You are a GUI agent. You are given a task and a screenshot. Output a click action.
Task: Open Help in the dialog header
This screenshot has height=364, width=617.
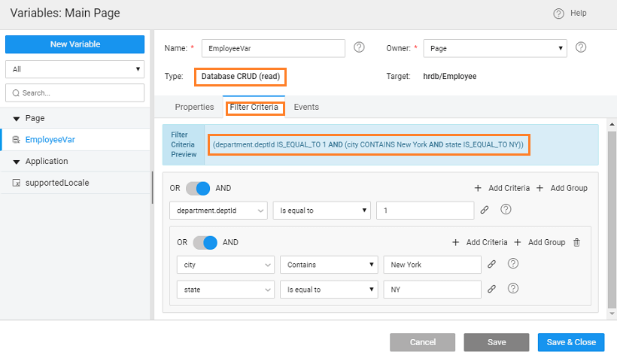coord(570,14)
